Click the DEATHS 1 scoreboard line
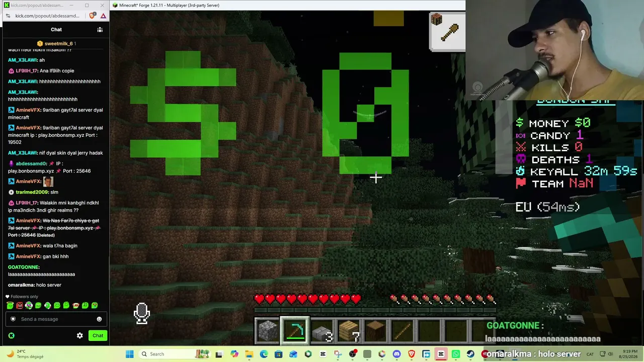This screenshot has width=644, height=362. [554, 159]
